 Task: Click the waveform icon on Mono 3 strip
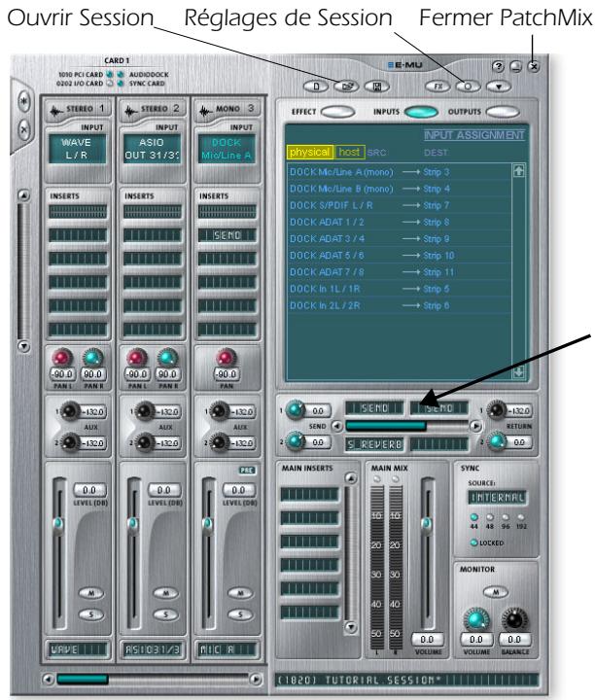click(205, 110)
